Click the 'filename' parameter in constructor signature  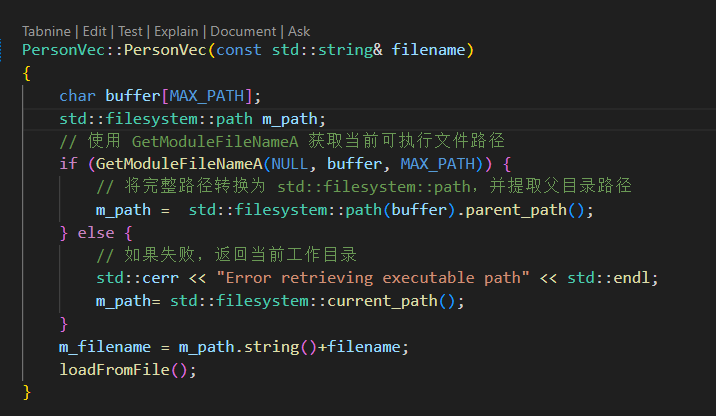tap(428, 50)
